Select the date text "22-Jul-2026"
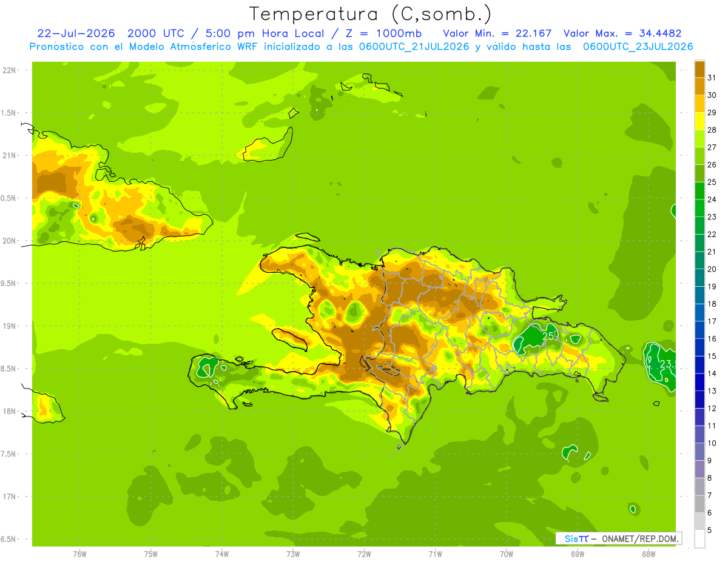 pos(76,33)
